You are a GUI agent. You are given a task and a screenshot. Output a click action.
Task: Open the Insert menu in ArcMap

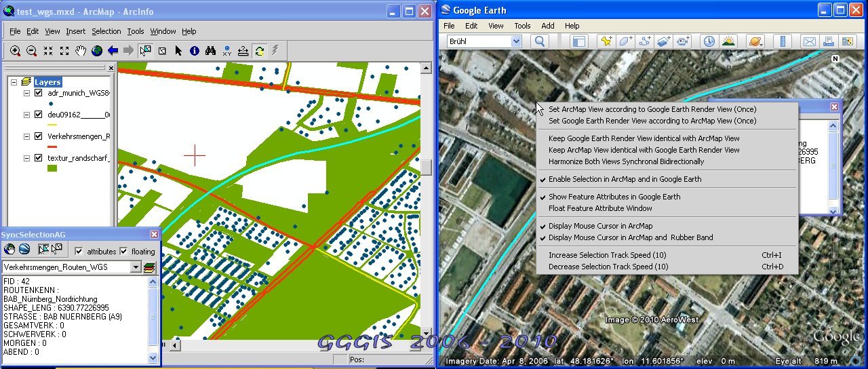click(75, 31)
